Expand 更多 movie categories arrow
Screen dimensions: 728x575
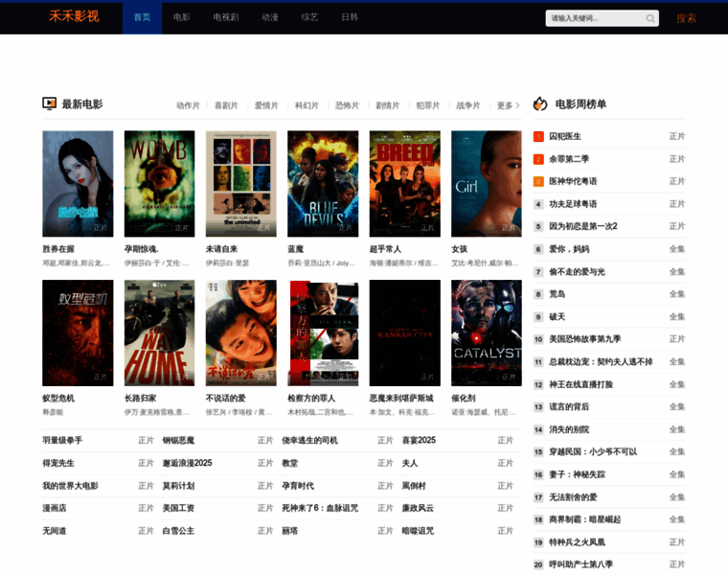[x=508, y=105]
